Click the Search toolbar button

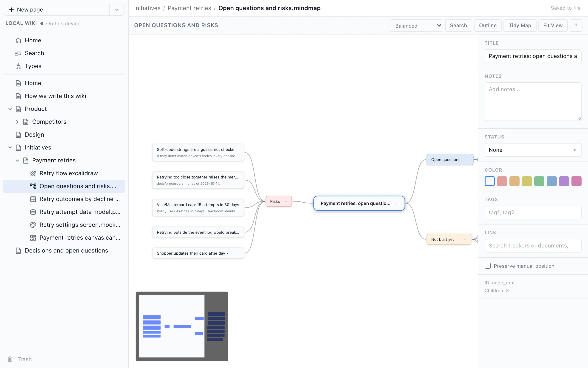pos(458,26)
